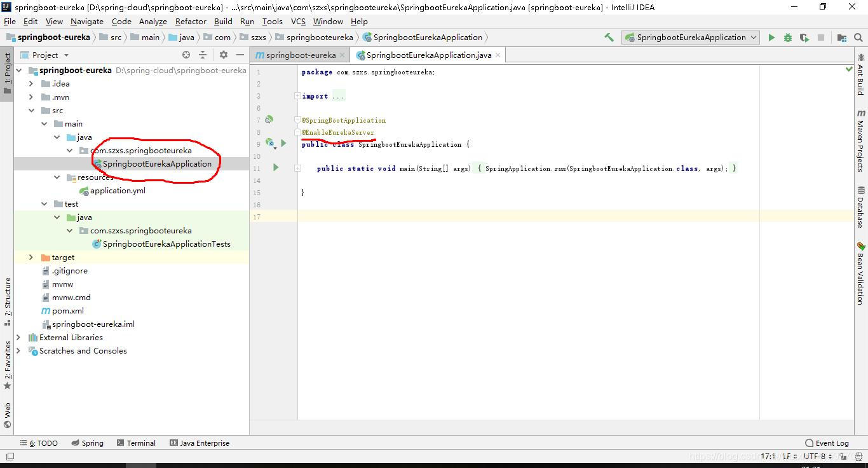Click the run gutter icon beside main method
Screen dimensions: 868x468
pos(276,168)
